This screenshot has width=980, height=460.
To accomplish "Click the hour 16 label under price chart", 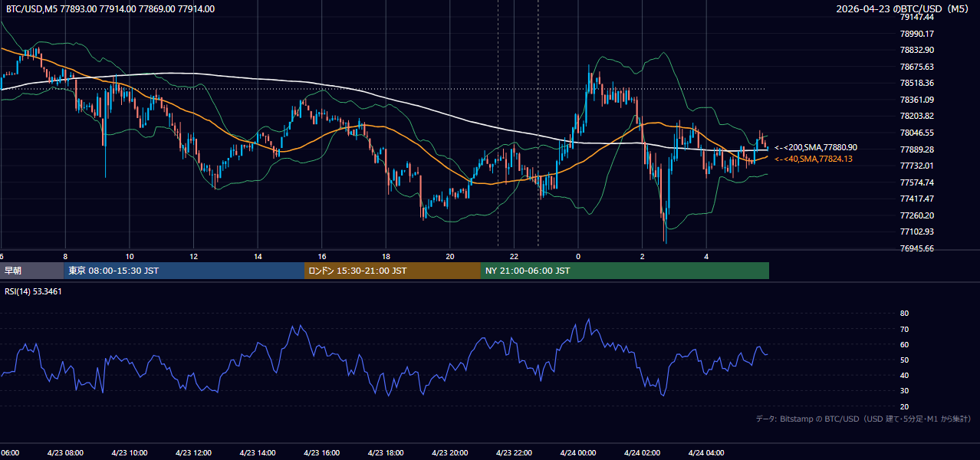I will coord(322,256).
